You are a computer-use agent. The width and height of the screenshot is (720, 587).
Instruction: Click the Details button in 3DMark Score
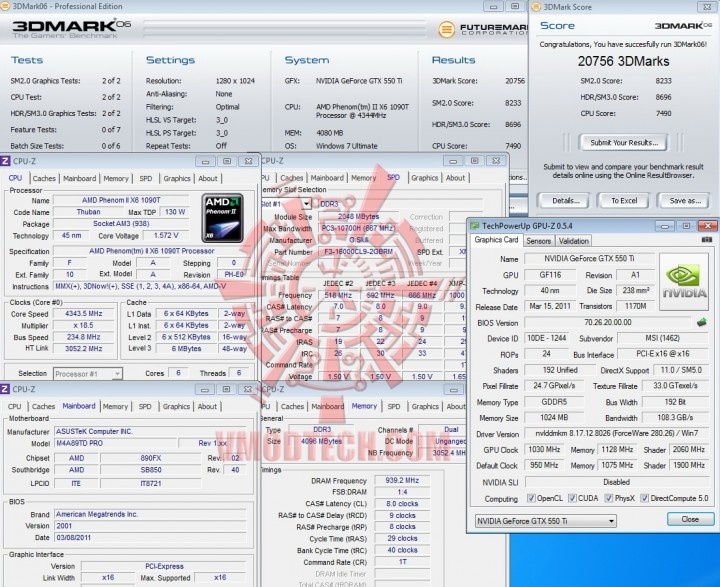[x=565, y=200]
